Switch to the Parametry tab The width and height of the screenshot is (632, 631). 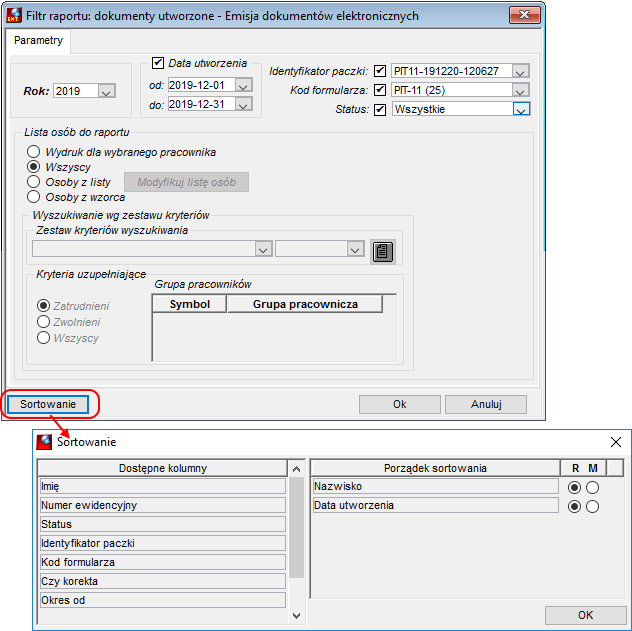click(x=38, y=40)
